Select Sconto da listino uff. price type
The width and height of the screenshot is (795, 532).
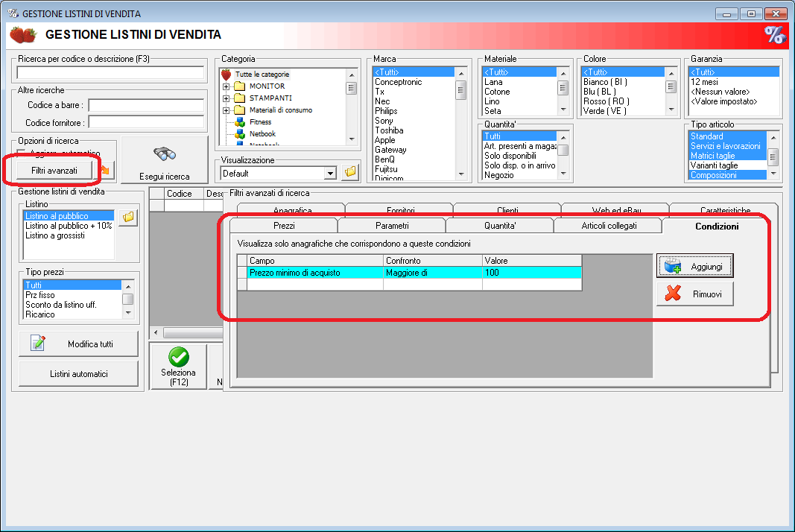click(x=61, y=304)
